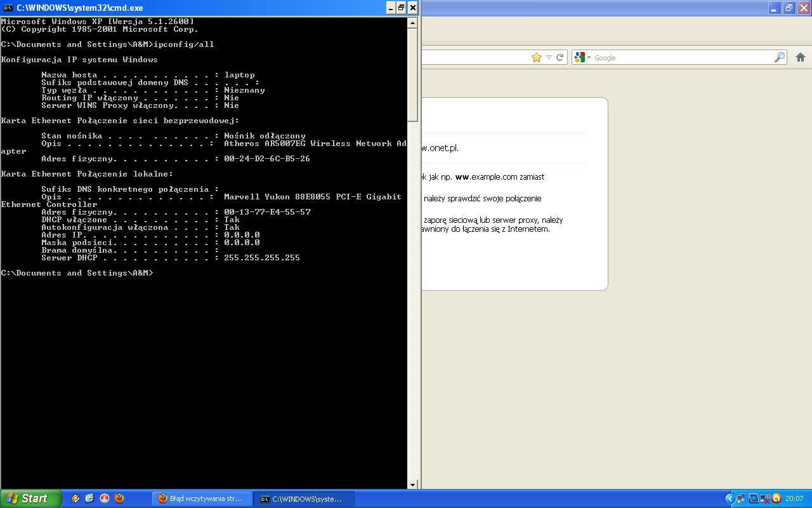Click 'Karta Ethernet Połączenie lokalne:' line
The width and height of the screenshot is (812, 508).
(x=87, y=174)
